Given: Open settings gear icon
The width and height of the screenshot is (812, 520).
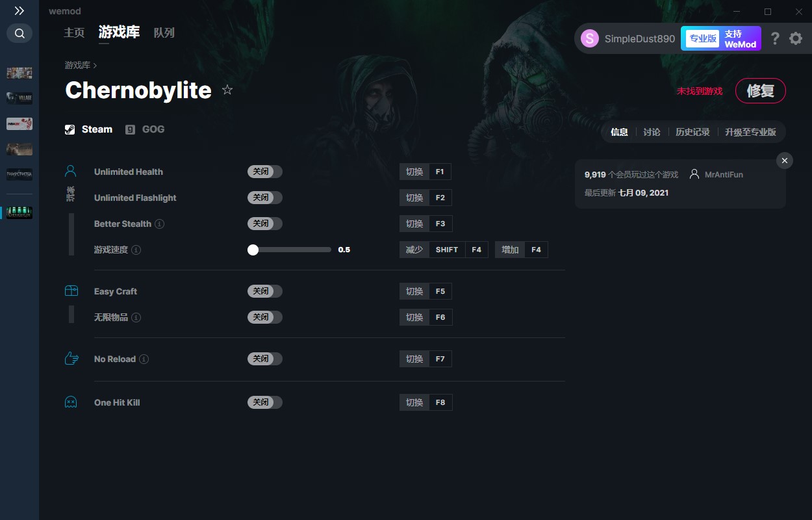Looking at the screenshot, I should [x=796, y=39].
